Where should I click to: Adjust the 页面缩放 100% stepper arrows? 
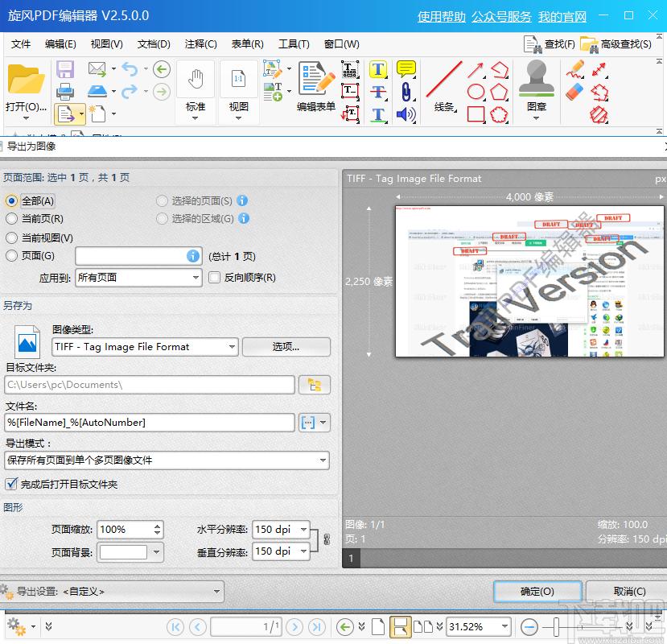(x=158, y=530)
